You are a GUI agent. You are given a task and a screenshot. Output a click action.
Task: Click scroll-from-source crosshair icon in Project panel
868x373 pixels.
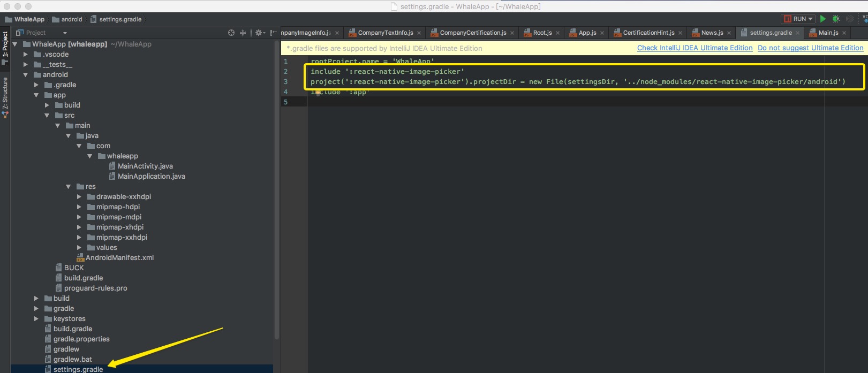click(x=231, y=33)
